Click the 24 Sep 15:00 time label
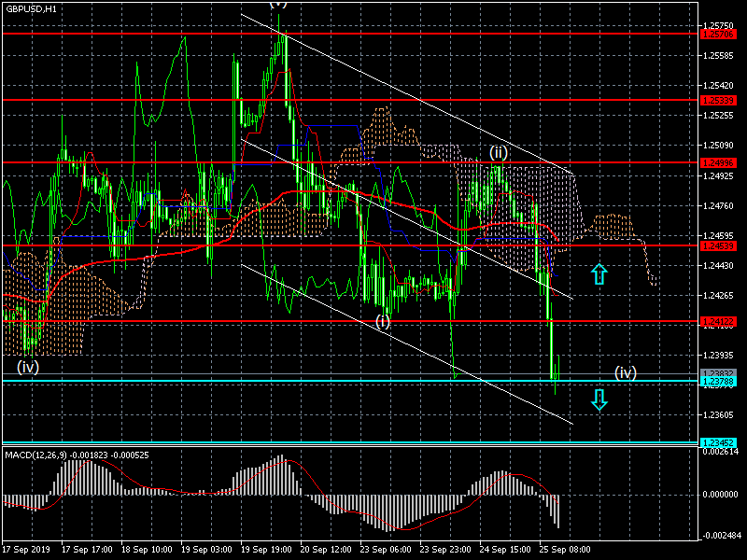 coord(505,550)
